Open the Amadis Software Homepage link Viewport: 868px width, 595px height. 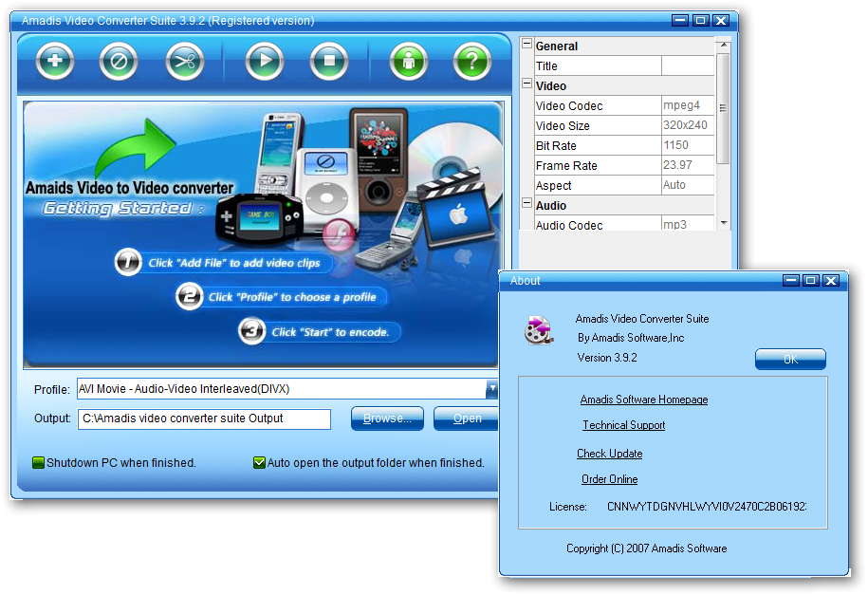pyautogui.click(x=644, y=400)
